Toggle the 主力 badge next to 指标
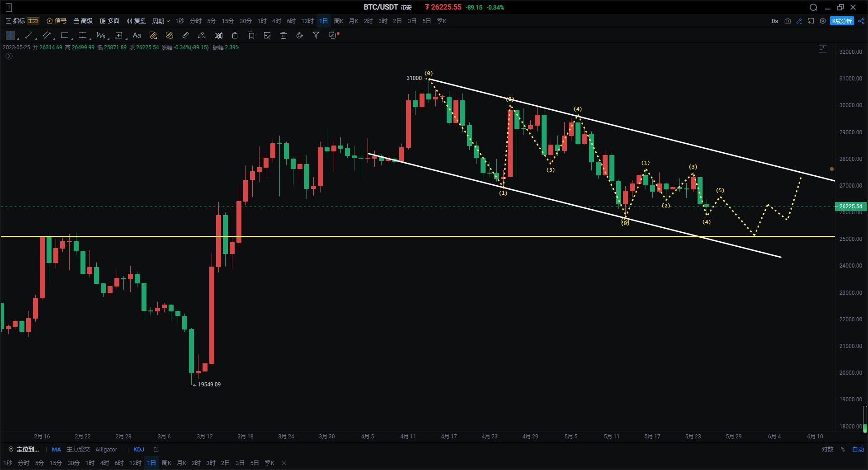Image resolution: width=868 pixels, height=470 pixels. click(33, 21)
